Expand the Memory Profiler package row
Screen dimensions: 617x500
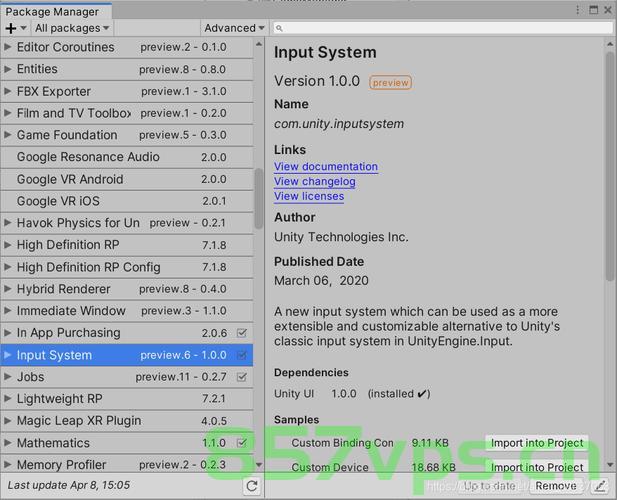point(7,465)
